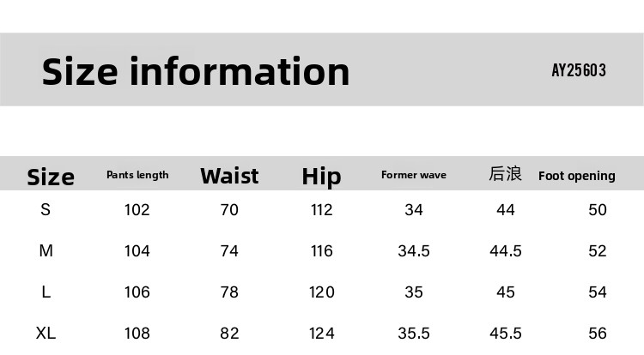Select former wave value 35.5

click(x=414, y=334)
